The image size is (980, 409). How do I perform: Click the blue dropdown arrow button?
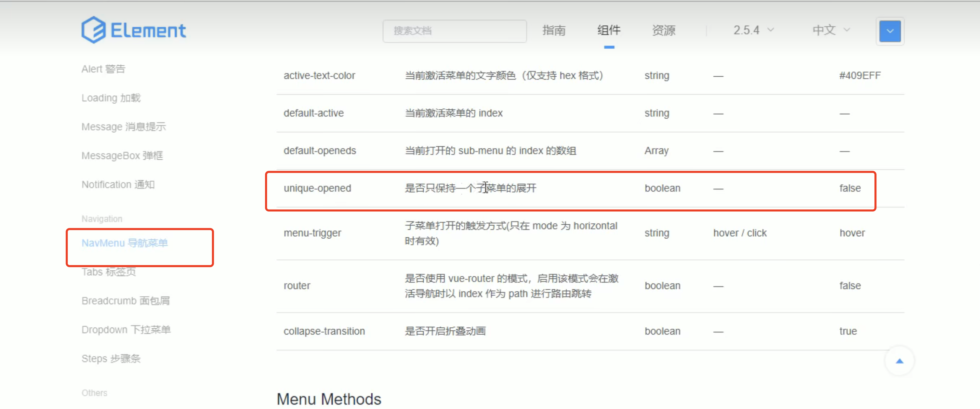coord(890,31)
